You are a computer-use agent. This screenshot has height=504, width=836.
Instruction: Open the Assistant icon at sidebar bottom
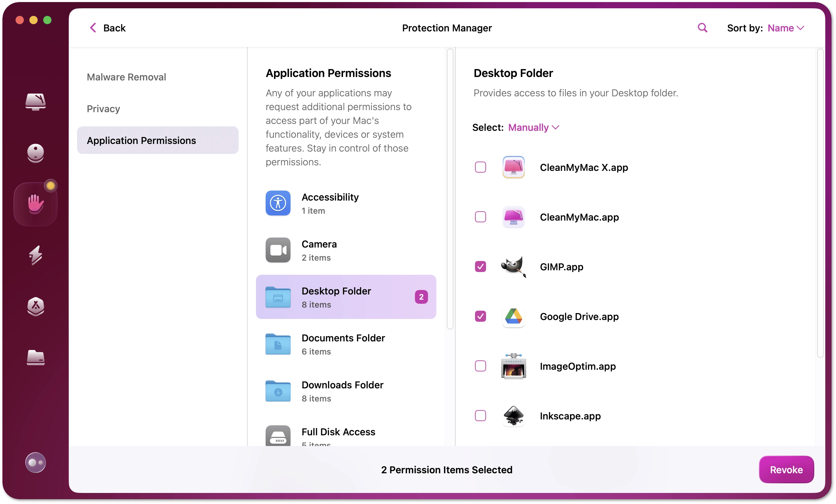click(x=36, y=462)
